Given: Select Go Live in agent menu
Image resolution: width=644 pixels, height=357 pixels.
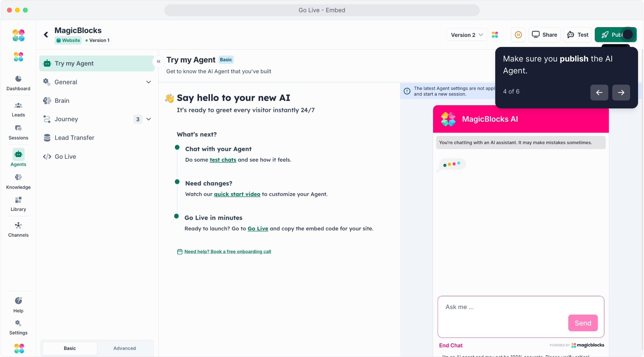Looking at the screenshot, I should click(x=65, y=156).
